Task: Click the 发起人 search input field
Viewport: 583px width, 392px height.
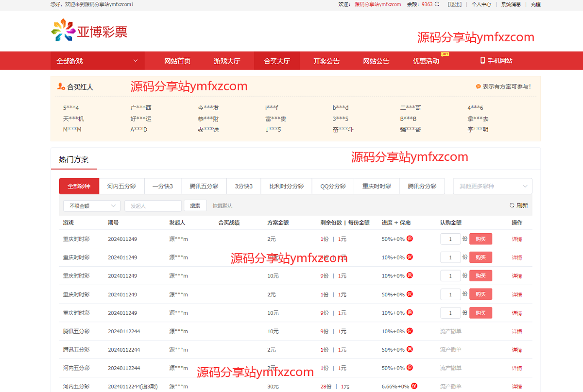Action: pyautogui.click(x=153, y=206)
